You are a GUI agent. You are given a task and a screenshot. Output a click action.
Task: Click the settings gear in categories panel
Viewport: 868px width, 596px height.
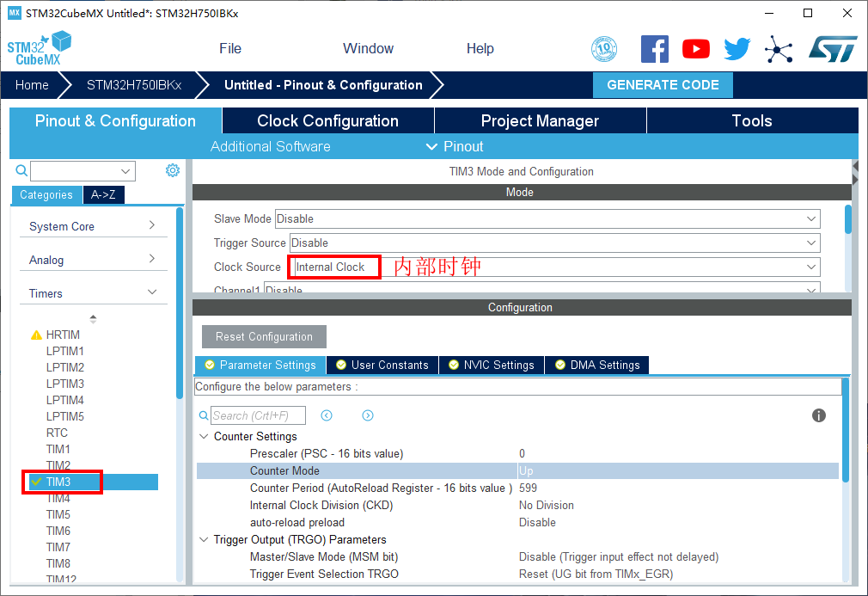[172, 170]
